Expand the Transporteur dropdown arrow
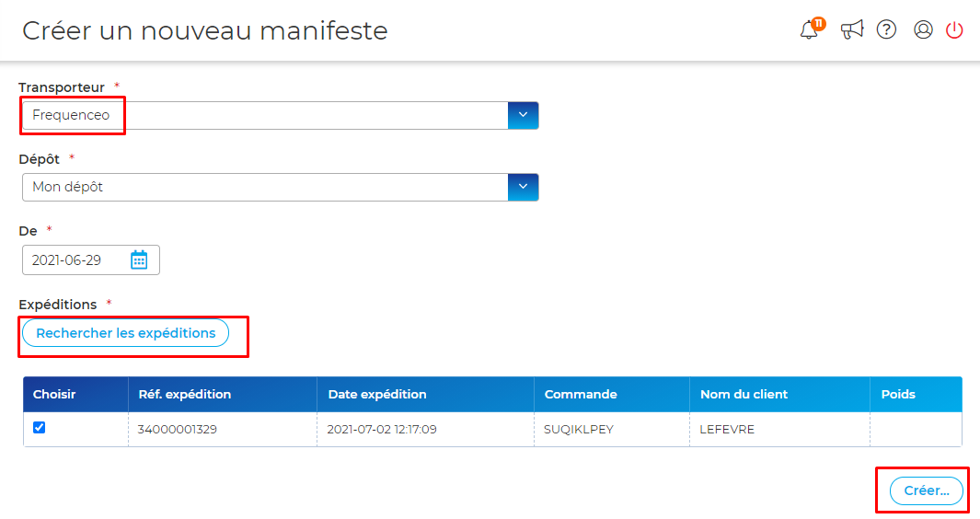 point(523,115)
